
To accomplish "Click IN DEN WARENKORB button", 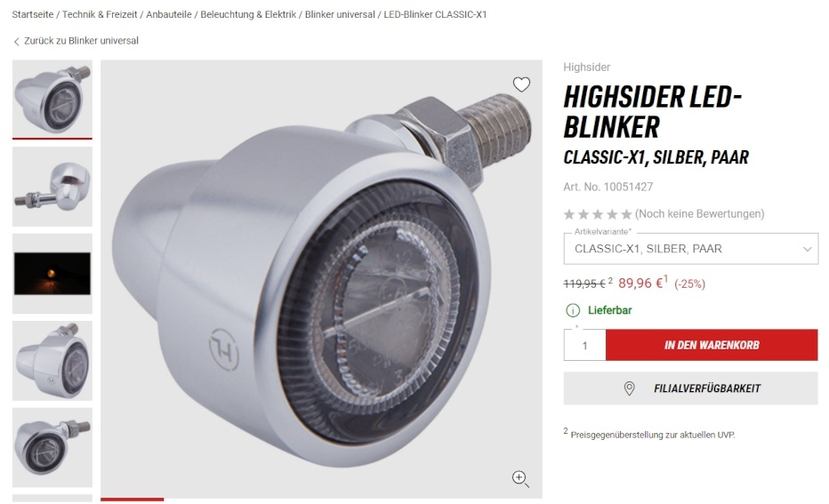I will [712, 345].
